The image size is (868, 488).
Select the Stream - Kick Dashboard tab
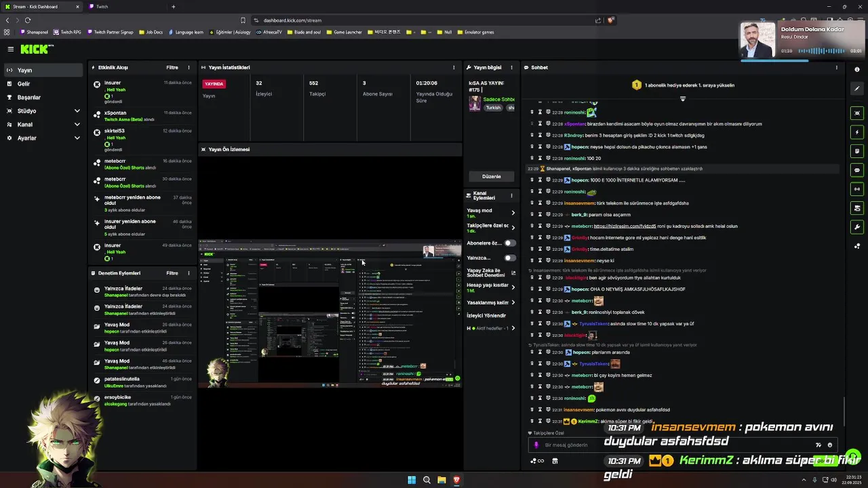tap(42, 7)
